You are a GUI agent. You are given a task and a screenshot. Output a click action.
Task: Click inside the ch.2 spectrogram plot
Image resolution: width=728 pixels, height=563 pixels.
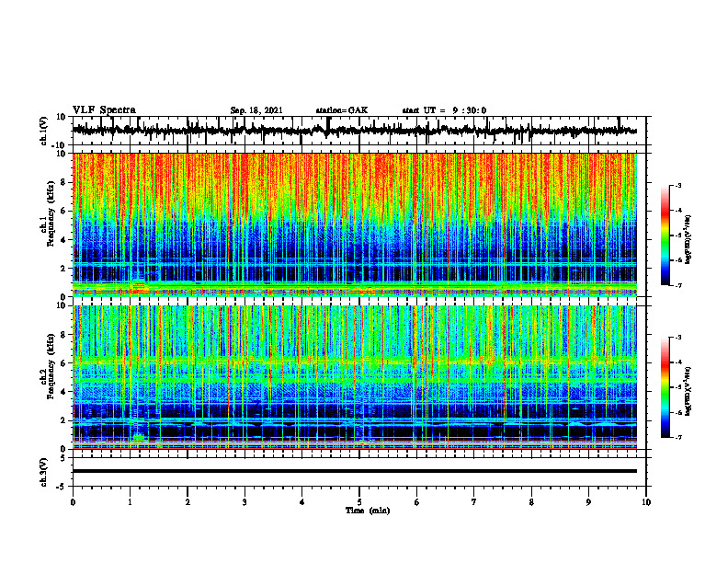(x=355, y=377)
